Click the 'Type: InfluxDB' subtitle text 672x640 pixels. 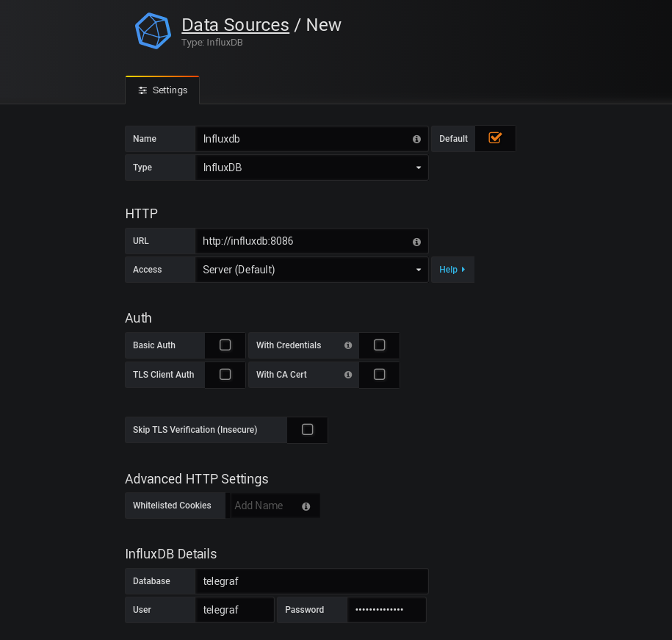click(x=212, y=43)
